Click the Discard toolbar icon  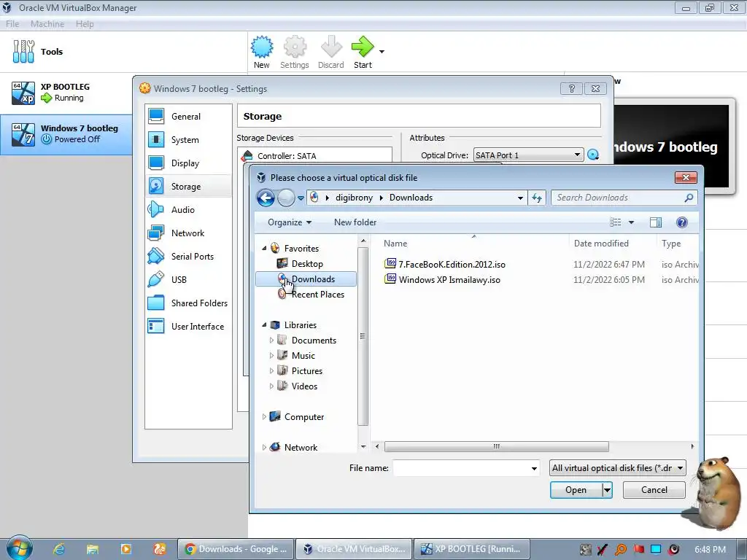pyautogui.click(x=331, y=47)
